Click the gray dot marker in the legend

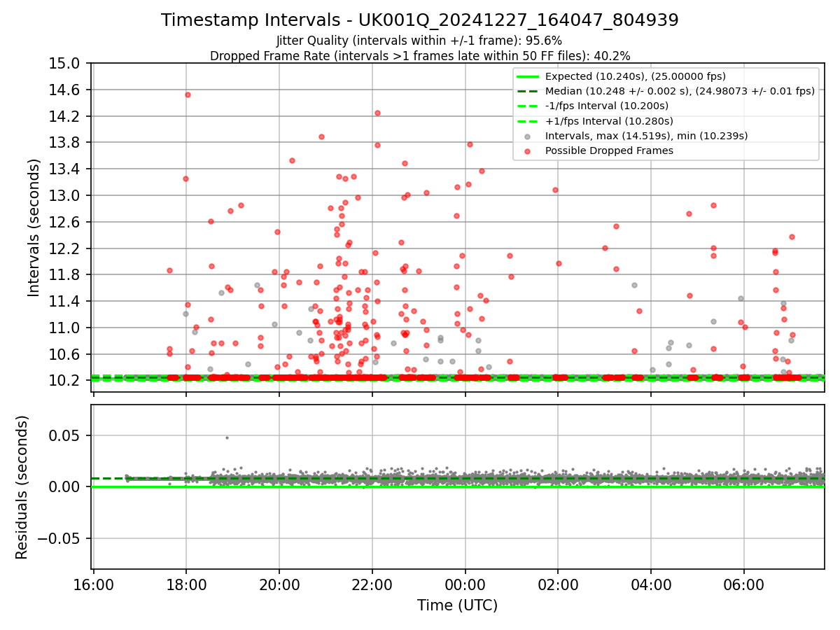(527, 136)
